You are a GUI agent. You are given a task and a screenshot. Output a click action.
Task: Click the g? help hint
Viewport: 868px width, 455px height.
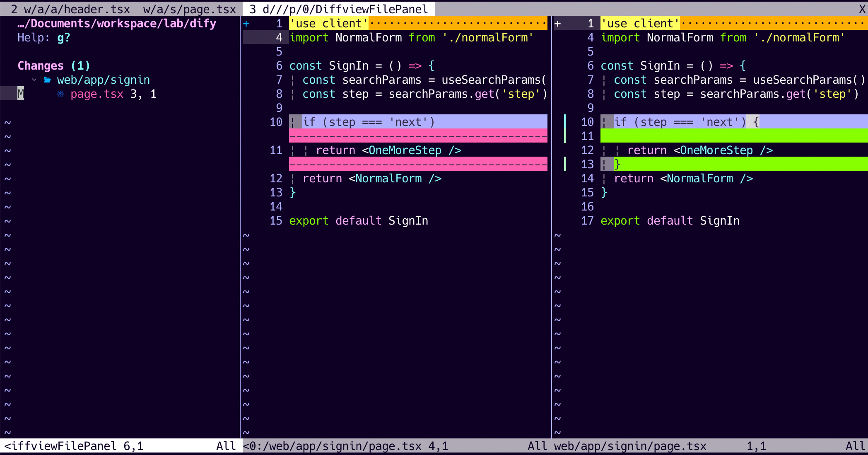pyautogui.click(x=63, y=38)
